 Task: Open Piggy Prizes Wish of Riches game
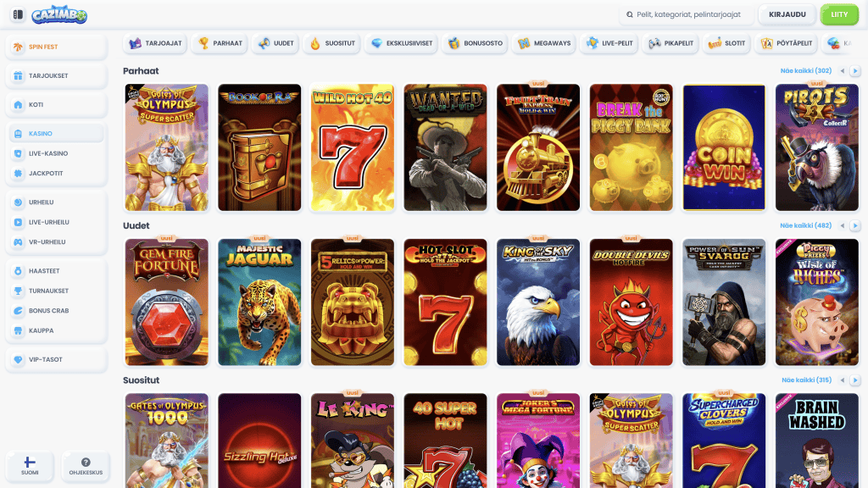coord(817,302)
